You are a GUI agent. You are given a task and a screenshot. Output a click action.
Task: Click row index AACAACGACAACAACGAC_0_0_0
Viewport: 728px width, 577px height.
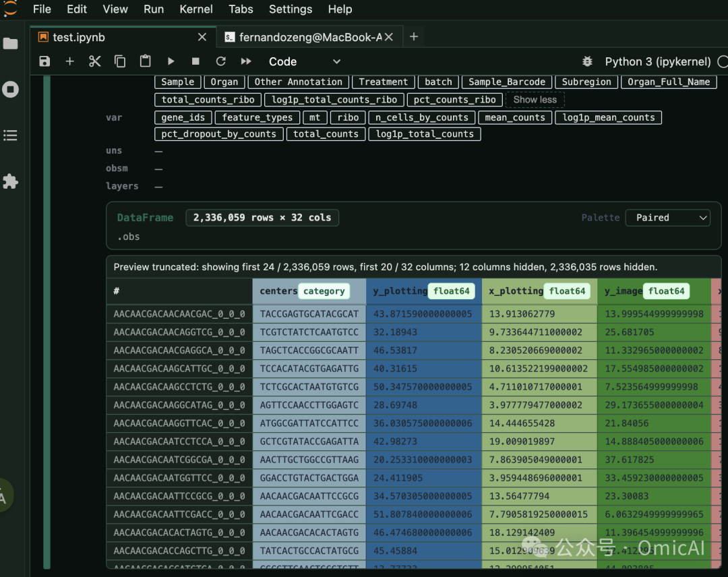pyautogui.click(x=179, y=314)
